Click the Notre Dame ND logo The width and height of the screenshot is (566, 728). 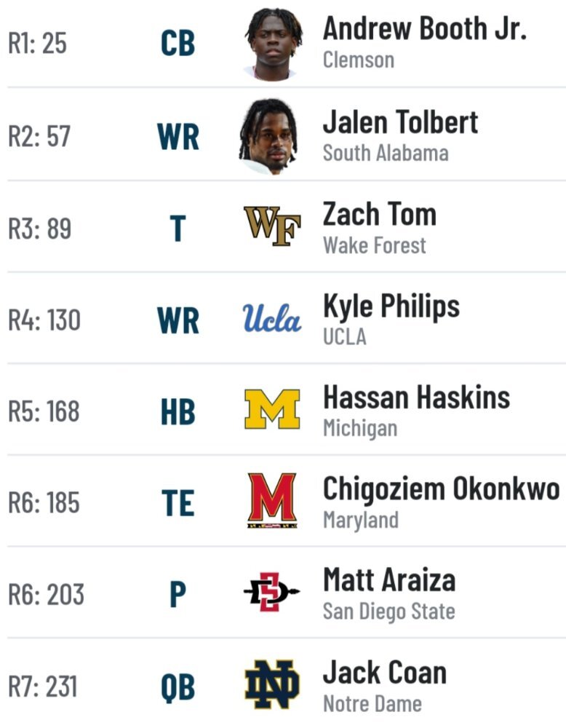(x=272, y=684)
